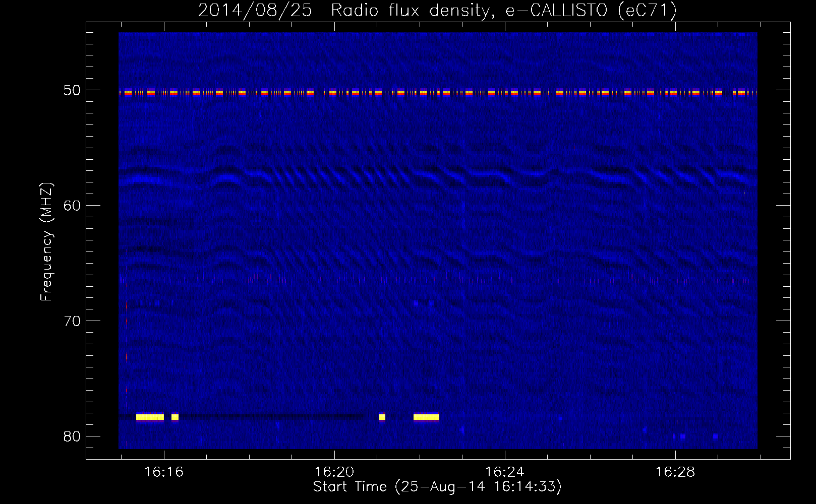Click the '16:20' time tick label

click(x=334, y=472)
